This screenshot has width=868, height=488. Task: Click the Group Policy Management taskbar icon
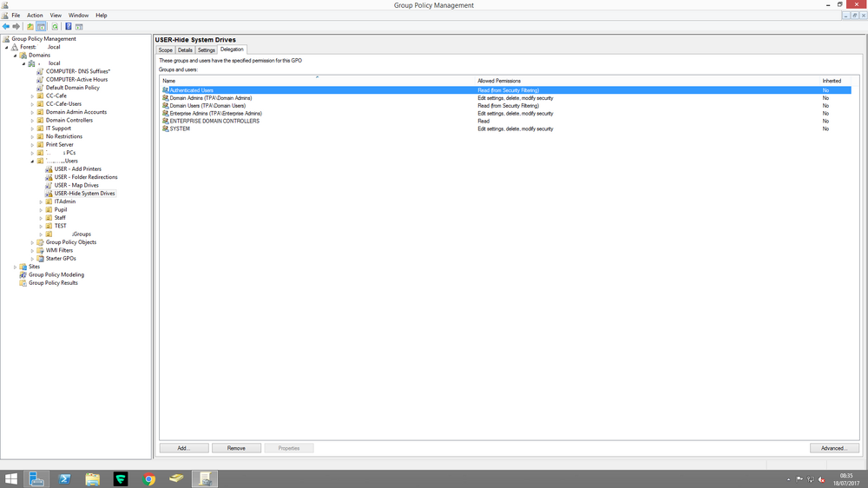[205, 479]
